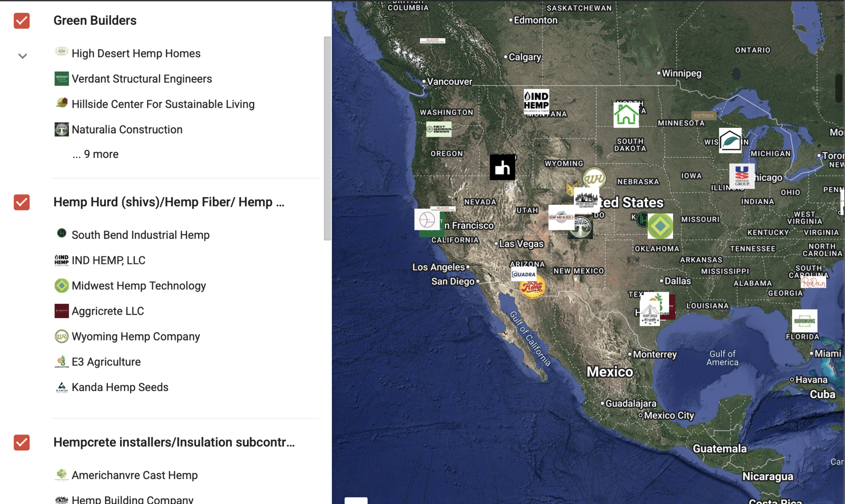Open Verdant Structural Engineers entry

click(142, 79)
